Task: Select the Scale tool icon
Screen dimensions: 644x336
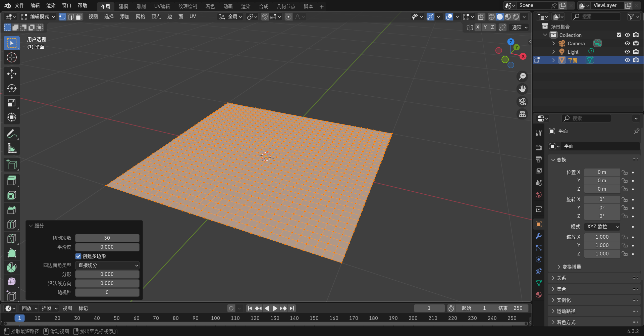Action: click(12, 103)
